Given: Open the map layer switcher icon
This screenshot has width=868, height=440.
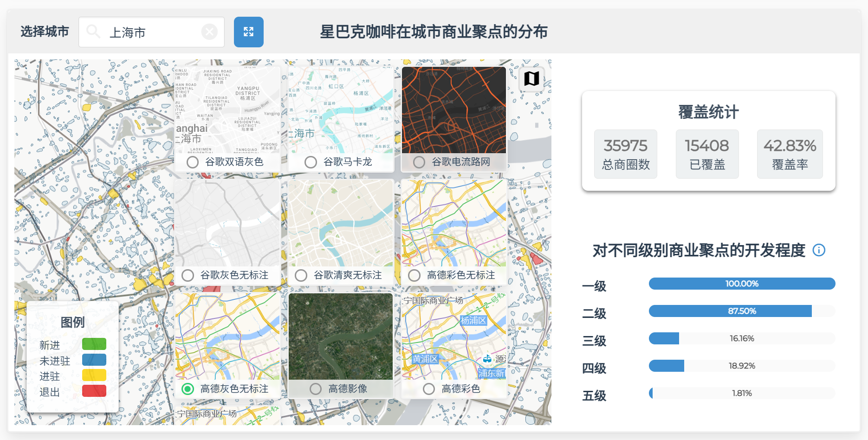Looking at the screenshot, I should 531,78.
